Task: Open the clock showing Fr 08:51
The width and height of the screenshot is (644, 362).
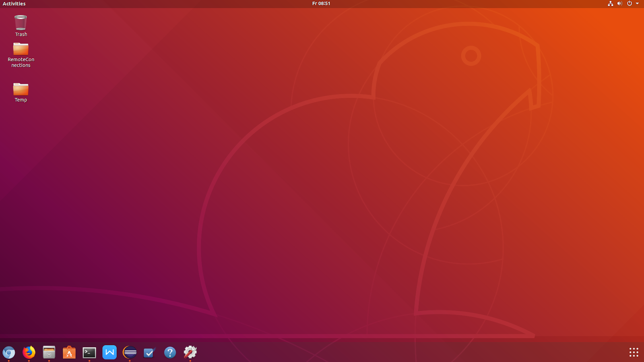Action: [321, 4]
